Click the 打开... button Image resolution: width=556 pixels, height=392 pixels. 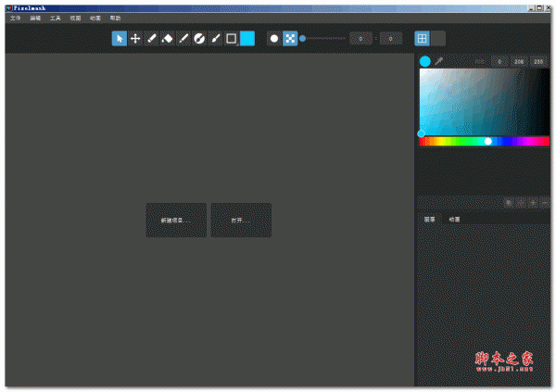[x=241, y=221]
